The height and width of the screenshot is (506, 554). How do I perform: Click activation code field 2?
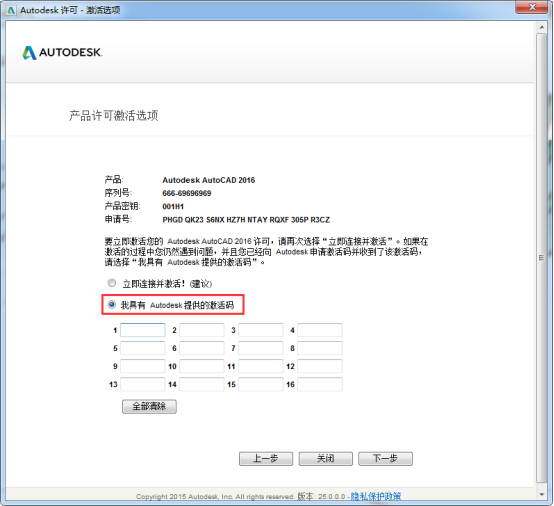(202, 330)
